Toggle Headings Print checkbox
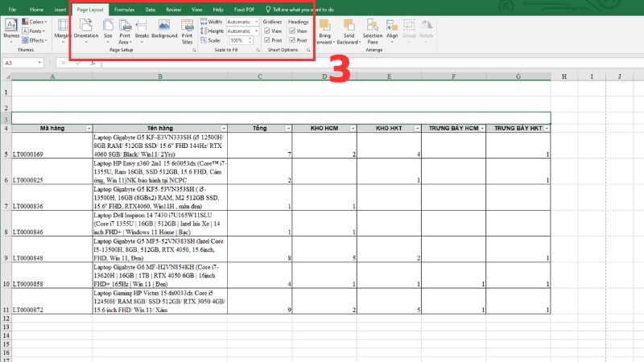The image size is (644, 362). [292, 40]
